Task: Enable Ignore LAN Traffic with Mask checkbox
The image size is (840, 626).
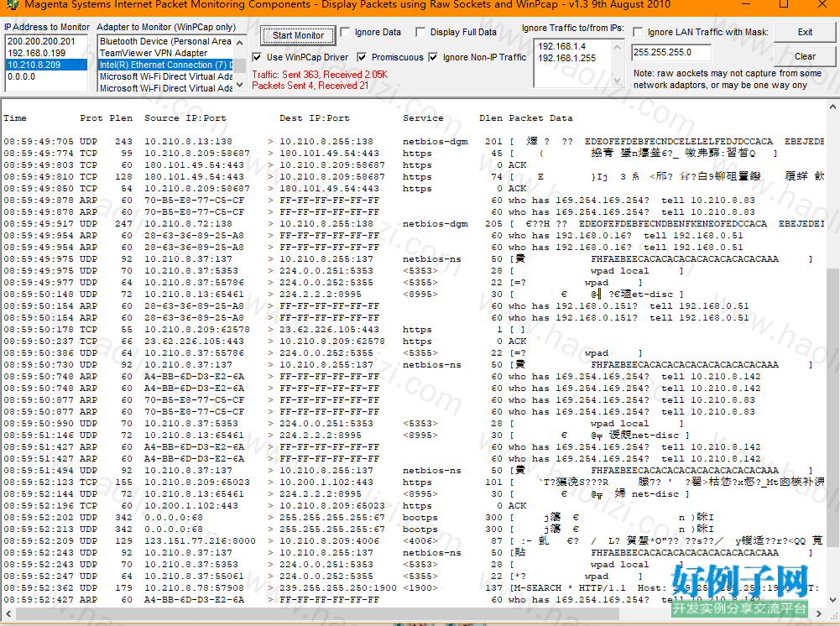Action: 638,32
